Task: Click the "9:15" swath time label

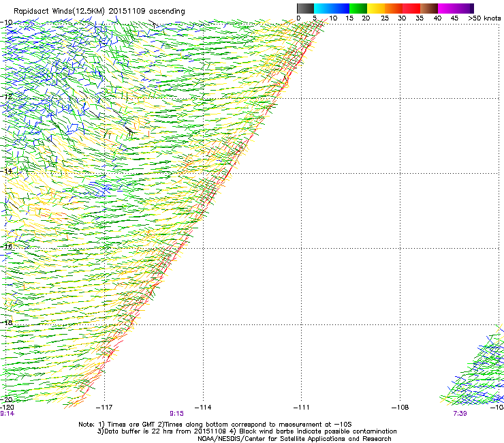Action: (177, 414)
